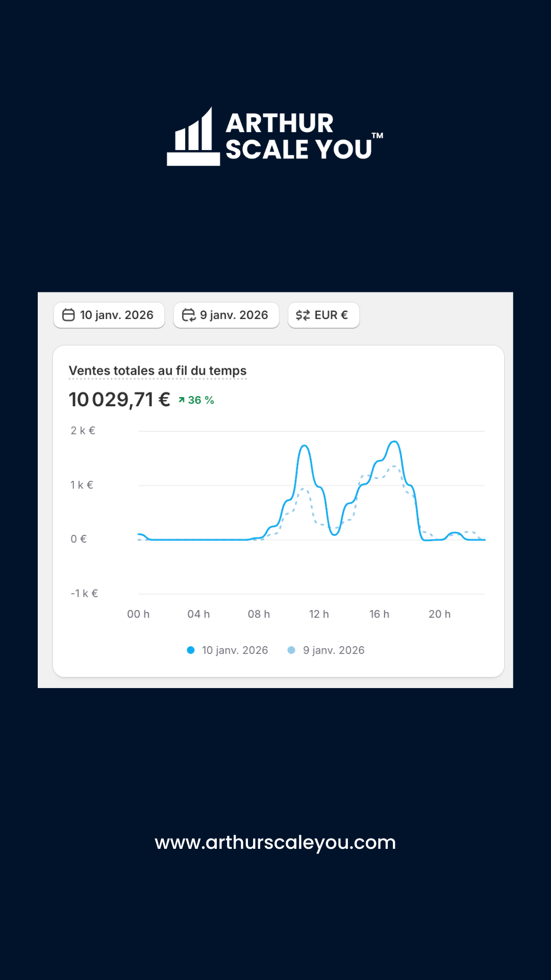551x980 pixels.
Task: Open the 10 janv. 2026 date picker
Action: [x=109, y=315]
